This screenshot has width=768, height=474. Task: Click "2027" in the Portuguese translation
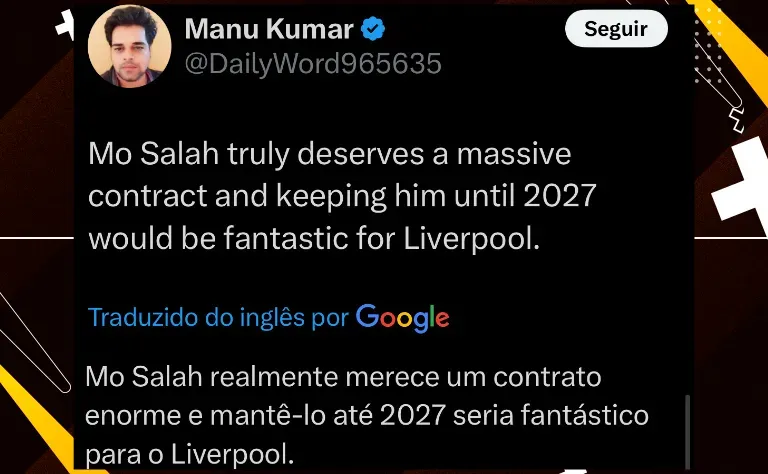412,416
